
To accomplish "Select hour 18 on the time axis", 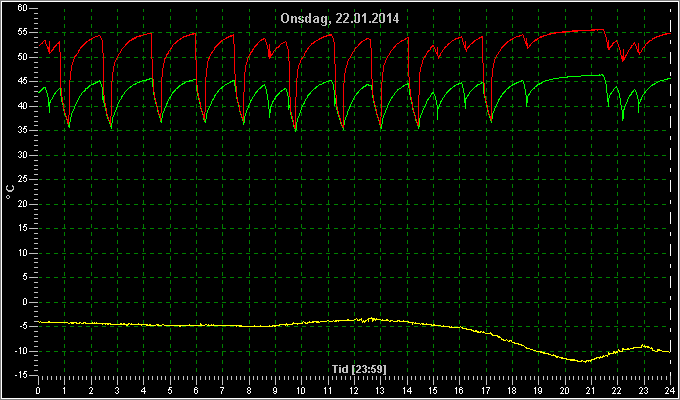I will click(x=512, y=390).
